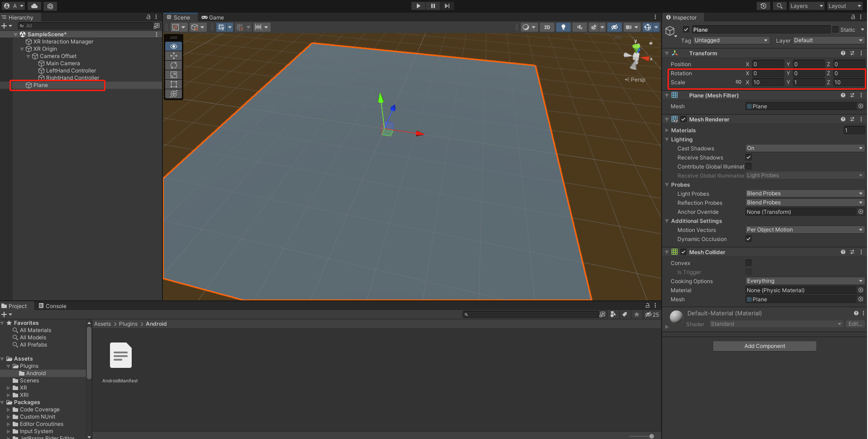Open the Cast Shadows dropdown

(804, 148)
